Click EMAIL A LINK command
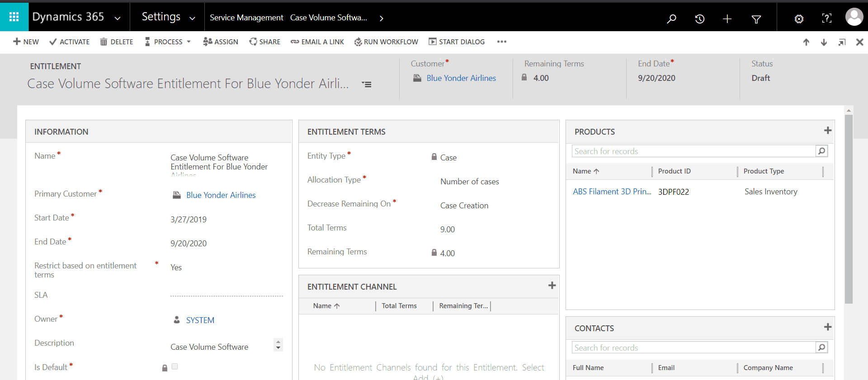This screenshot has height=380, width=868. [x=317, y=42]
